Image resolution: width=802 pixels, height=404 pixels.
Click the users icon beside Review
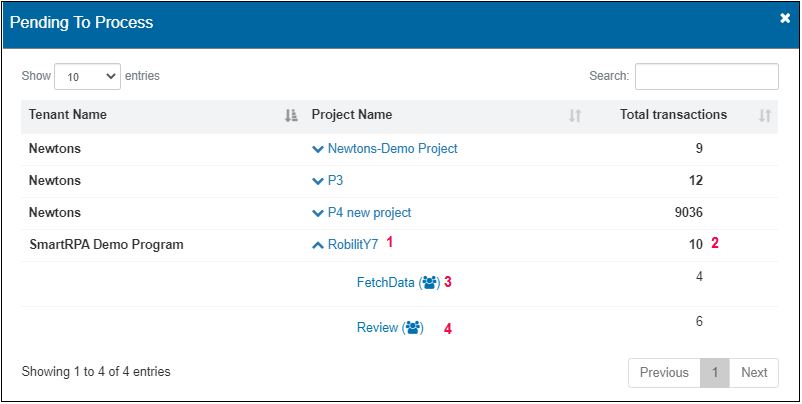click(x=413, y=328)
